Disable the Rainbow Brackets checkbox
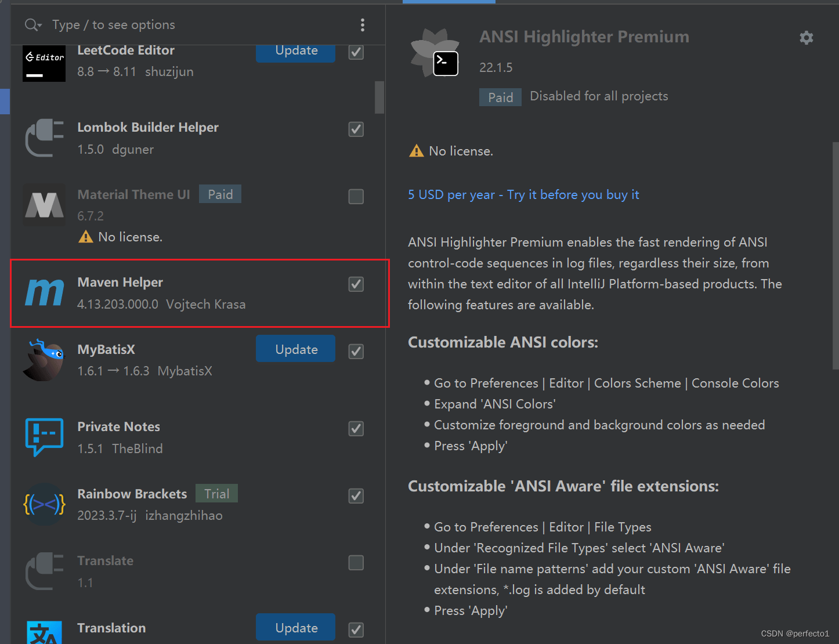The width and height of the screenshot is (839, 644). click(x=356, y=496)
